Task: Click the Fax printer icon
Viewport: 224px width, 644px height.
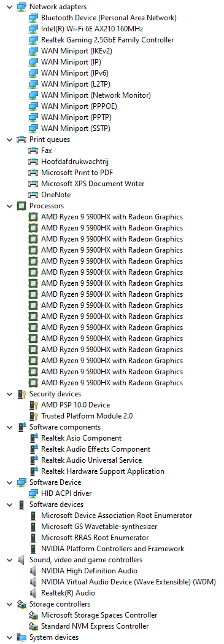Action: pos(33,151)
